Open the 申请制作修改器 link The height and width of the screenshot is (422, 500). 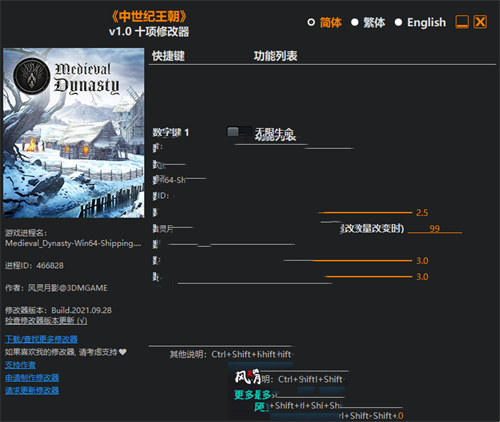click(32, 378)
